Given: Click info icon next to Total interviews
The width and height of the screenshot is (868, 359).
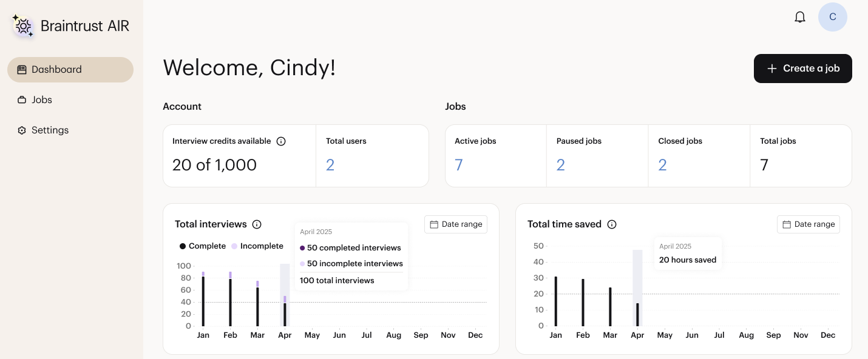Looking at the screenshot, I should click(x=257, y=224).
